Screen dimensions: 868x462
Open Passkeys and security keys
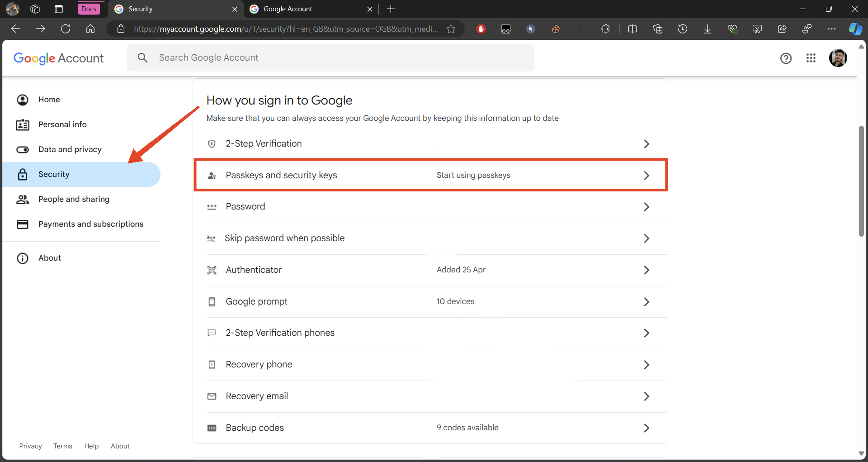click(430, 175)
